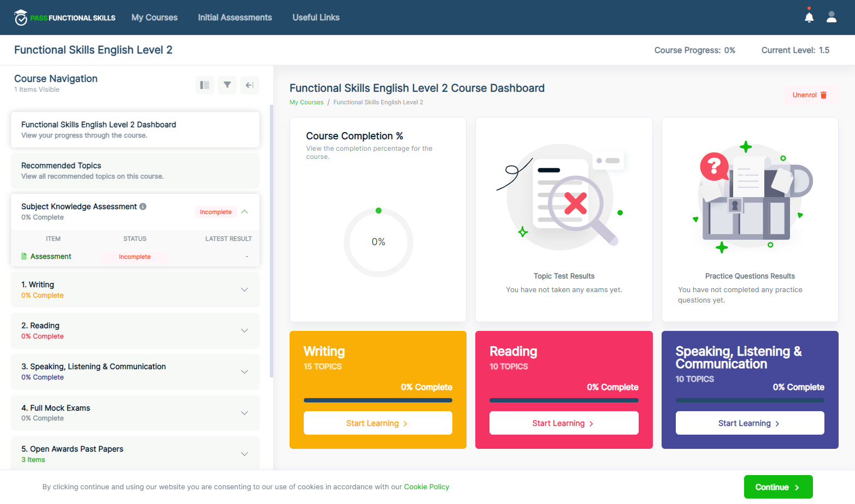Open the course navigation filter icon
The height and width of the screenshot is (504, 855).
click(227, 85)
